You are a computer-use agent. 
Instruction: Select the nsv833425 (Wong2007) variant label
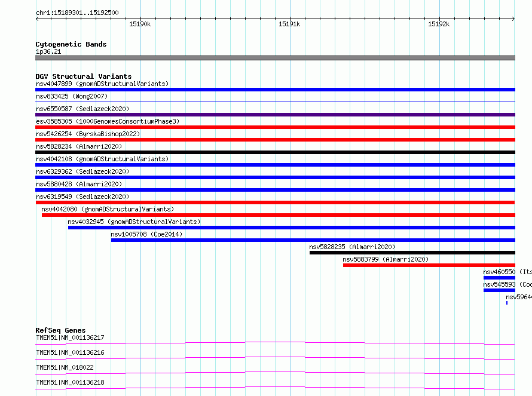click(x=72, y=96)
